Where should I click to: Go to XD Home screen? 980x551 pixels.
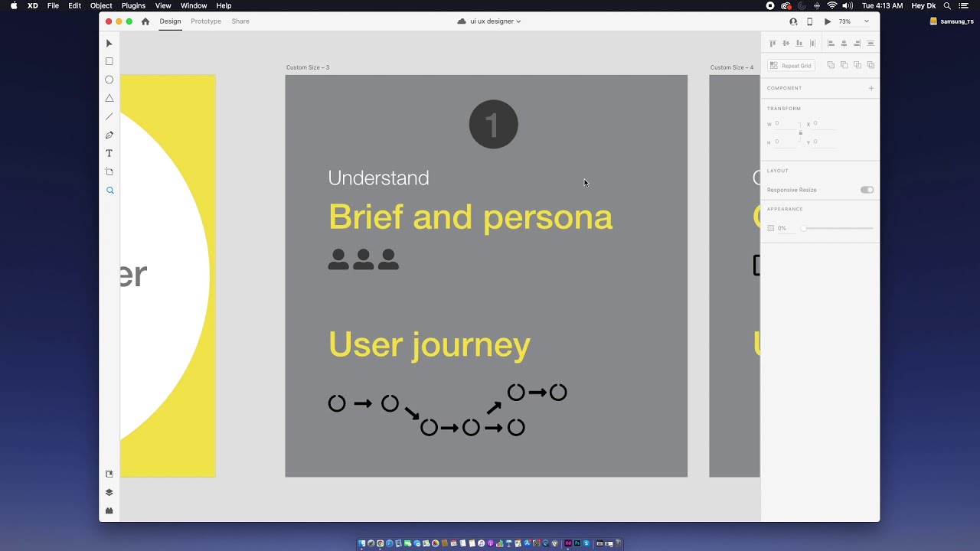point(145,21)
